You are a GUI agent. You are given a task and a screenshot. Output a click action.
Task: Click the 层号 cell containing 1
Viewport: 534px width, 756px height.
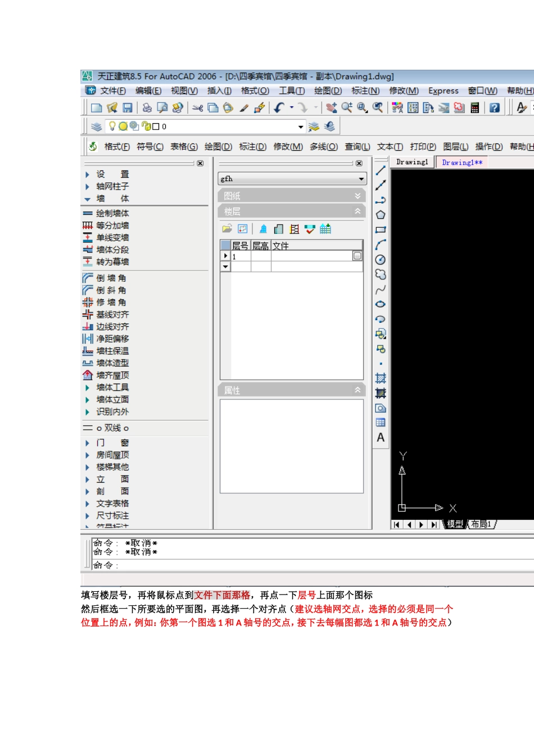[241, 256]
